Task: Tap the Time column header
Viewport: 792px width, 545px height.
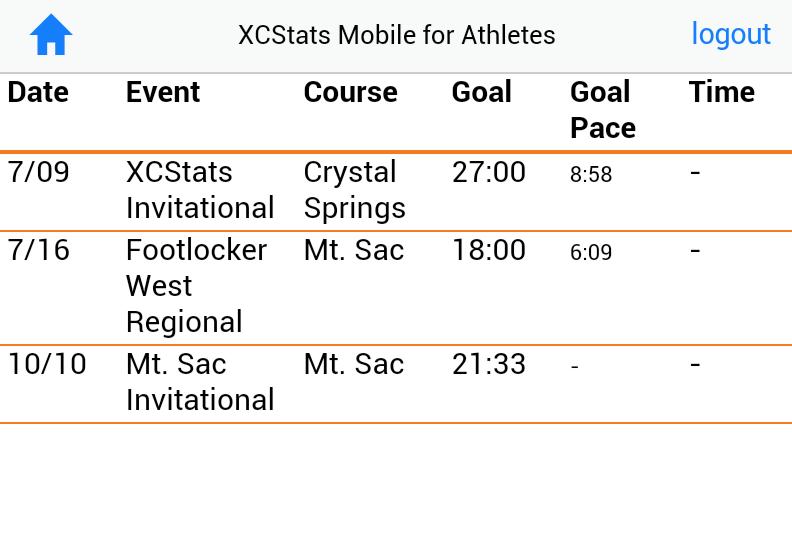Action: point(721,92)
